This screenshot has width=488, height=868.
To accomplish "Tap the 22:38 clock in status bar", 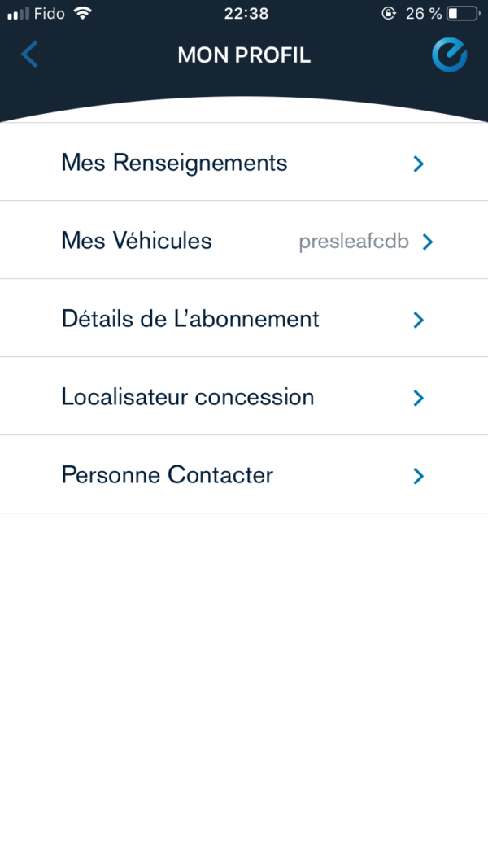I will [244, 13].
